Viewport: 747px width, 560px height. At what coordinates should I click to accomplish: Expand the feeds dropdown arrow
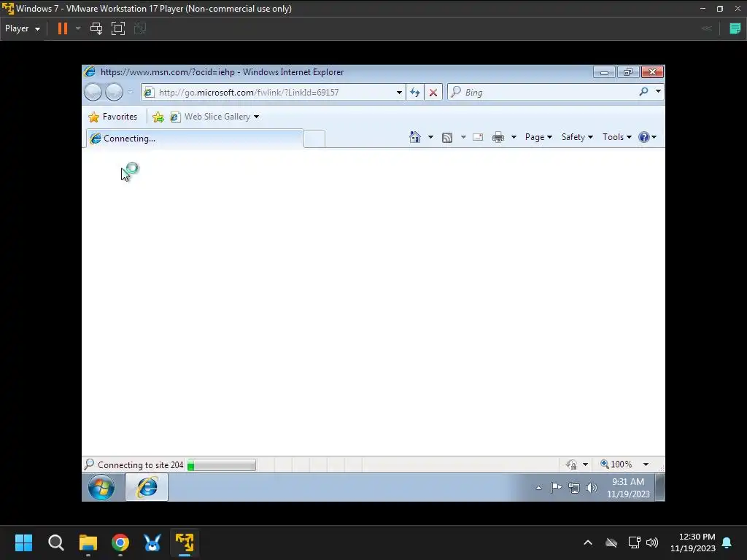463,137
